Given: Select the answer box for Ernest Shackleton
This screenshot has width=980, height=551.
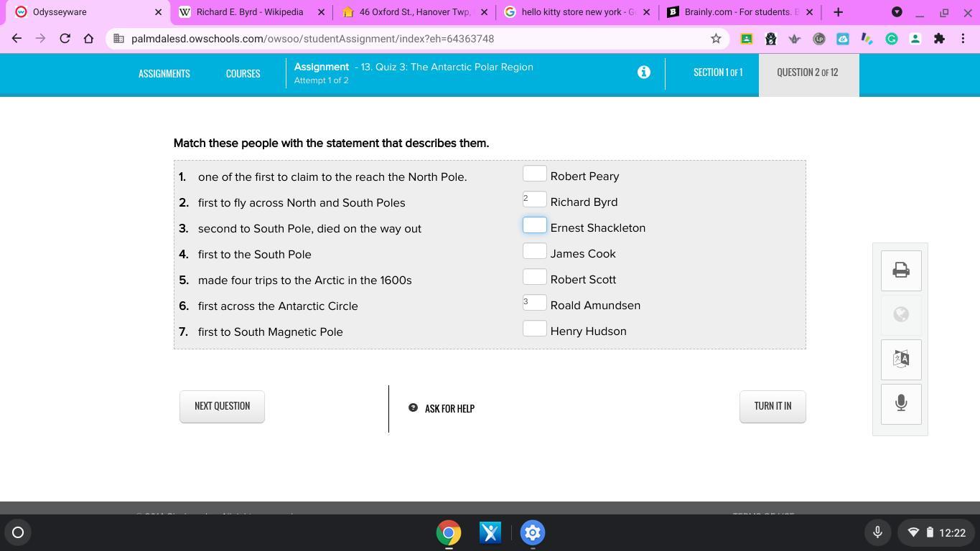Looking at the screenshot, I should click(535, 225).
